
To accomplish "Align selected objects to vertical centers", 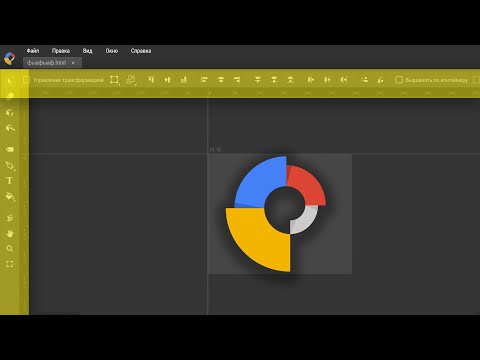I will click(167, 80).
